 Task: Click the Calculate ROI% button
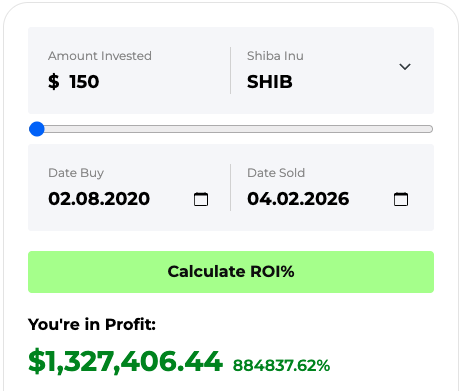231,272
